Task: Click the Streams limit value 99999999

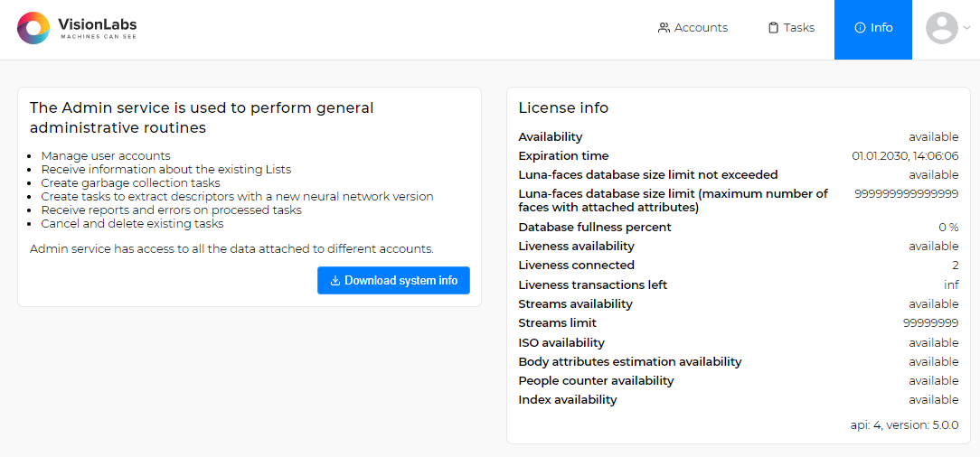Action: click(x=930, y=323)
